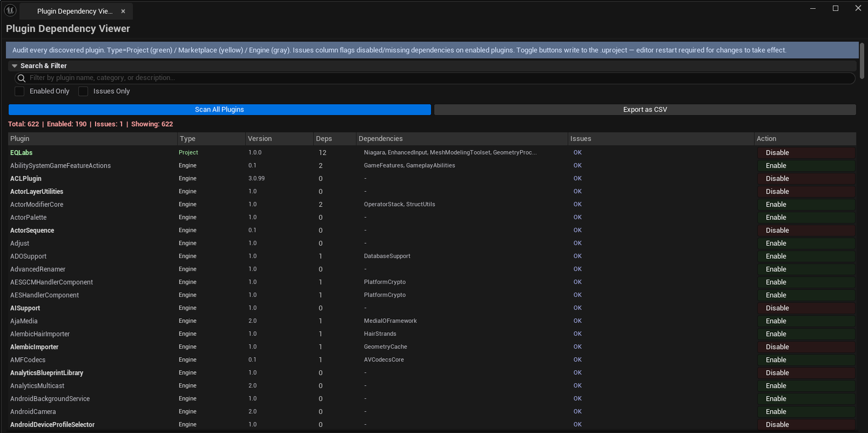The height and width of the screenshot is (433, 868).
Task: Minimize the editor window
Action: pyautogui.click(x=813, y=8)
